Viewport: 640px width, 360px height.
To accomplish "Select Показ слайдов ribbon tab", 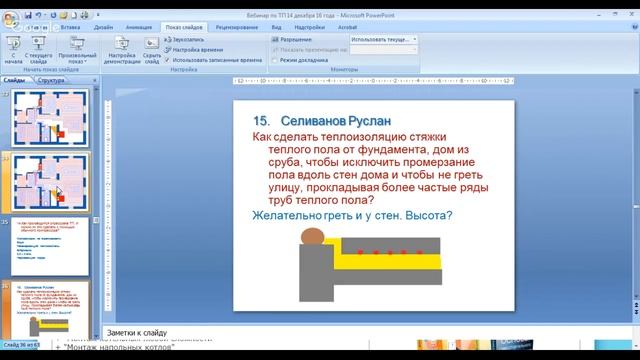I will [184, 27].
